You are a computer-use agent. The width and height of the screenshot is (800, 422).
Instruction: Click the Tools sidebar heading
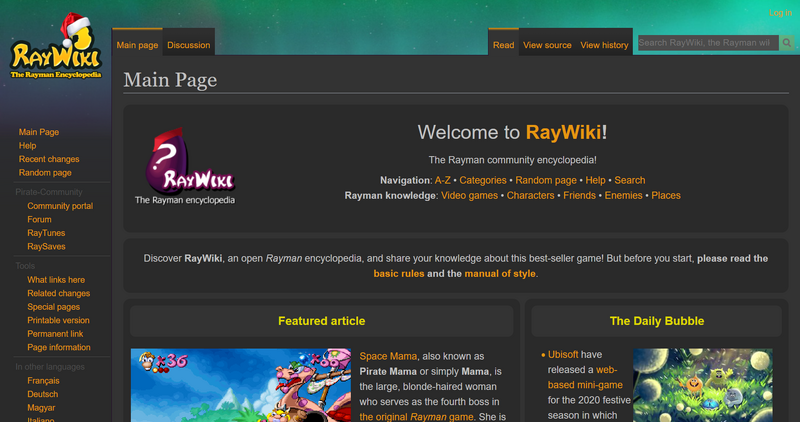25,266
